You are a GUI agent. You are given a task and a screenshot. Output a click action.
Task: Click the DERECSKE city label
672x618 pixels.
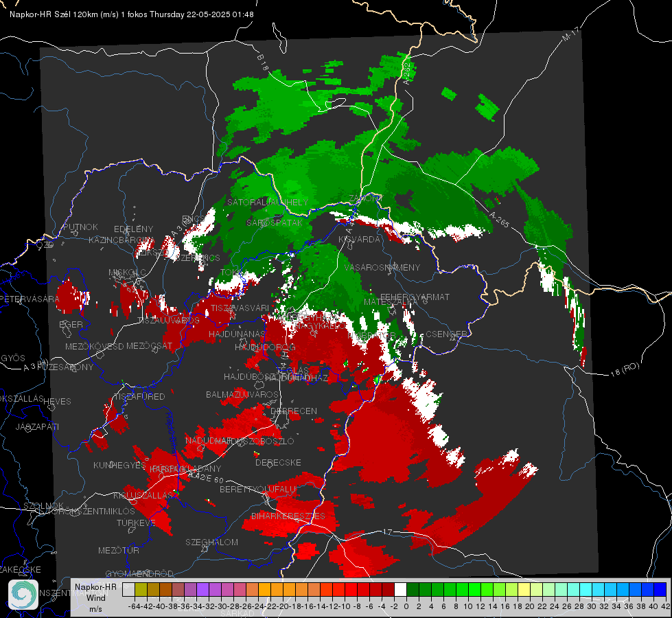pyautogui.click(x=278, y=463)
